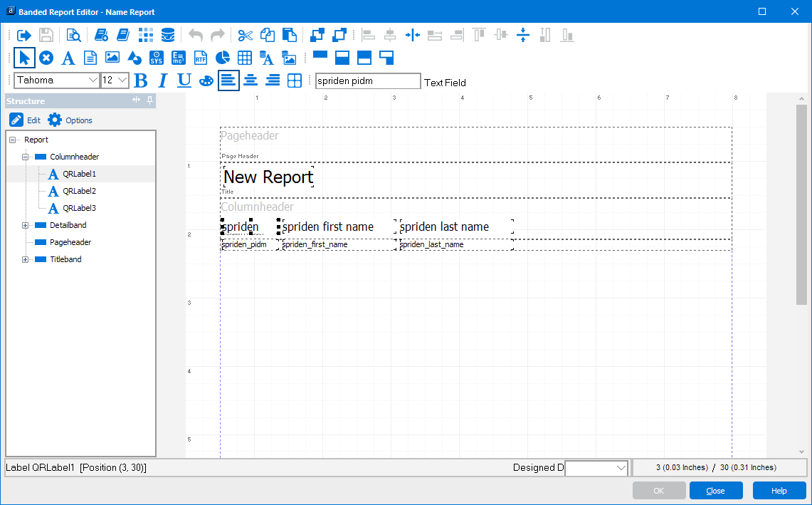Pin the Structure panel
812x505 pixels.
tap(149, 100)
